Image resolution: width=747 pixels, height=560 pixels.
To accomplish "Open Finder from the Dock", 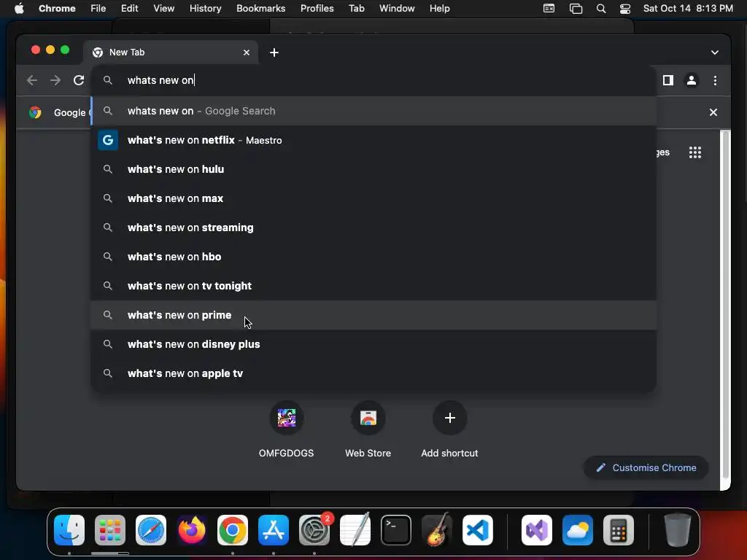I will [x=69, y=529].
